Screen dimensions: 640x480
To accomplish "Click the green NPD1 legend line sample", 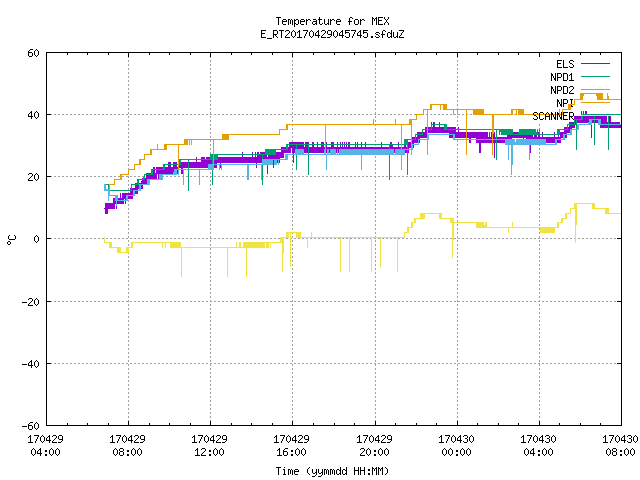I will tap(595, 76).
